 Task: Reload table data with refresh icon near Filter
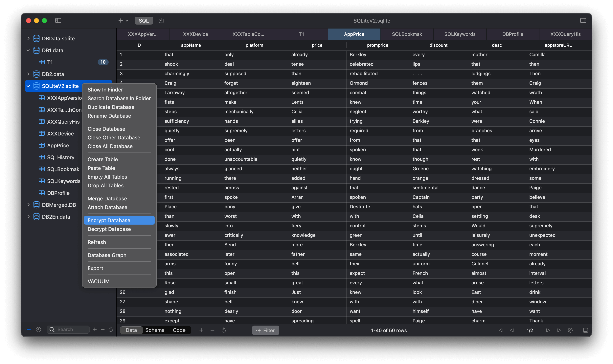(224, 330)
